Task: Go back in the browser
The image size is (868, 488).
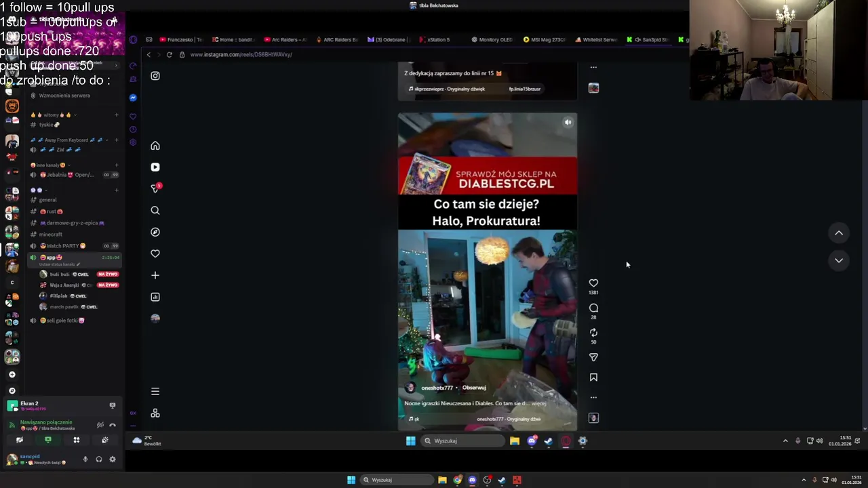Action: (x=149, y=54)
